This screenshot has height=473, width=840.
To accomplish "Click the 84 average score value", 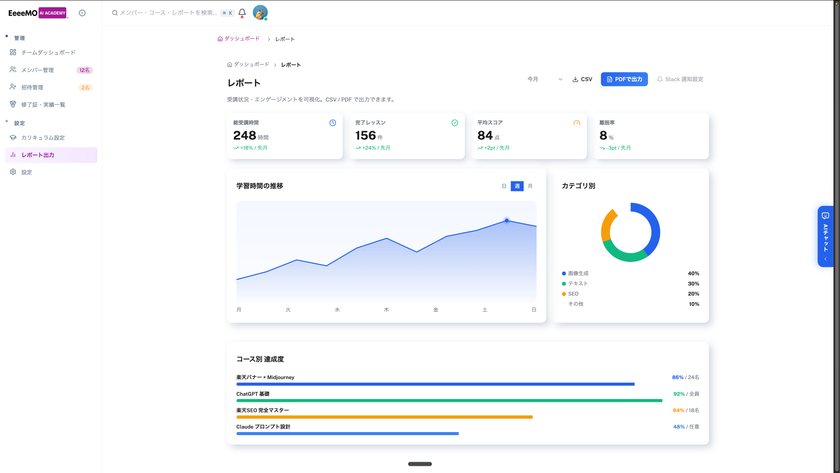I will click(x=485, y=136).
